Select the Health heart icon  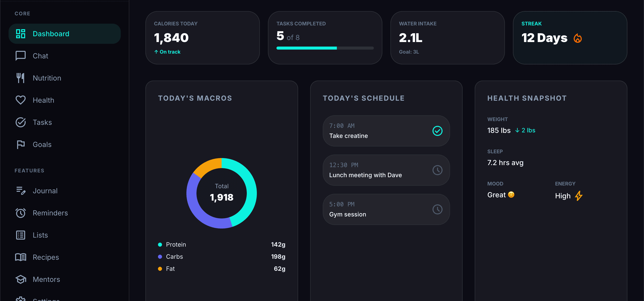click(21, 100)
